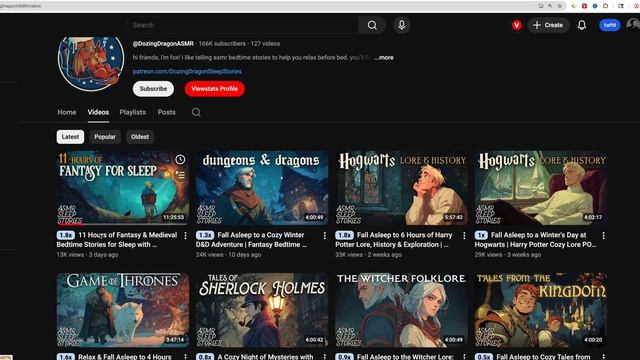Open options menu for Winter's Day at Hogwarts video
Screen dimensions: 640x360
[x=603, y=236]
